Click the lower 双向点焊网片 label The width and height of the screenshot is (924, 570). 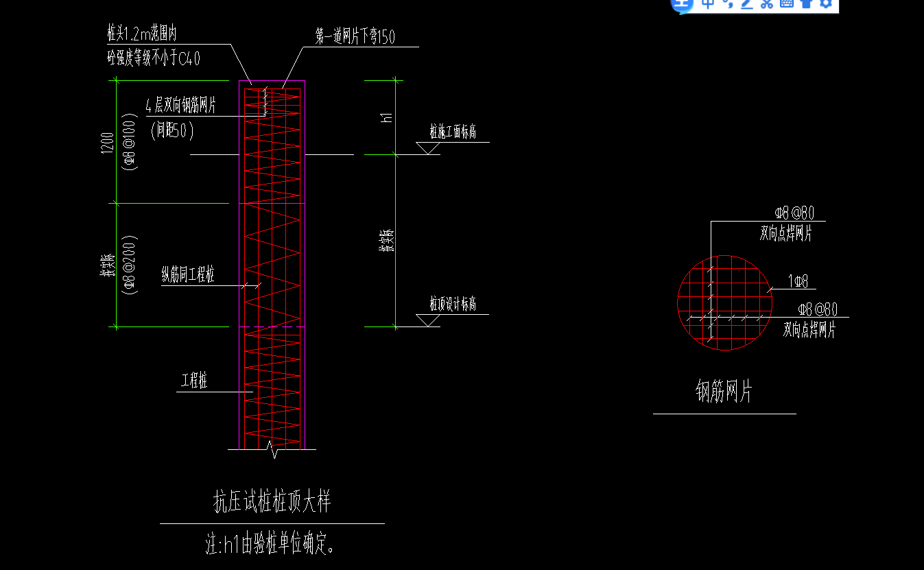coord(809,330)
